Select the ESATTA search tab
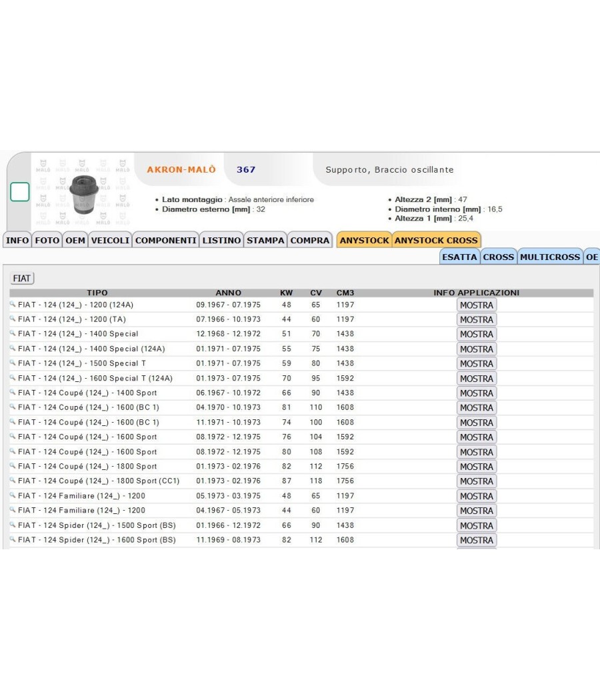The width and height of the screenshot is (600, 700). [x=459, y=257]
